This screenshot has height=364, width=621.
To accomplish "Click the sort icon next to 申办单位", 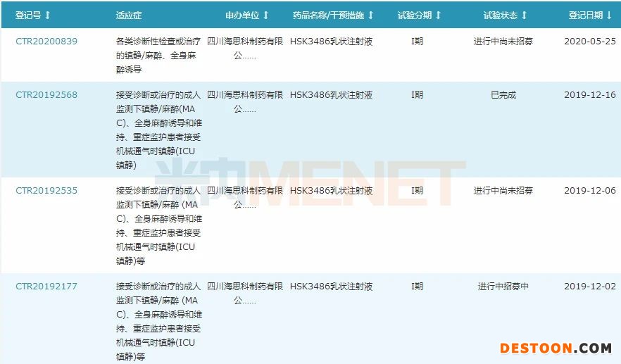I will pyautogui.click(x=265, y=15).
